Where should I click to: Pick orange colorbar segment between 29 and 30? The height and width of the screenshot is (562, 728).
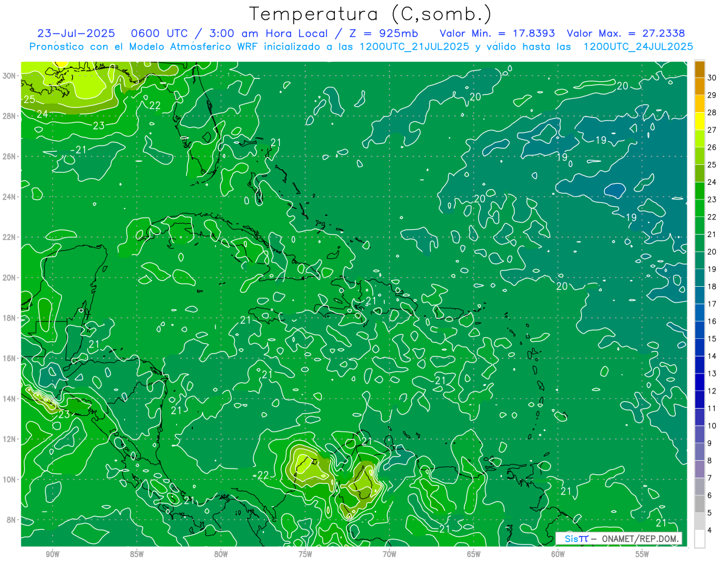[x=700, y=87]
